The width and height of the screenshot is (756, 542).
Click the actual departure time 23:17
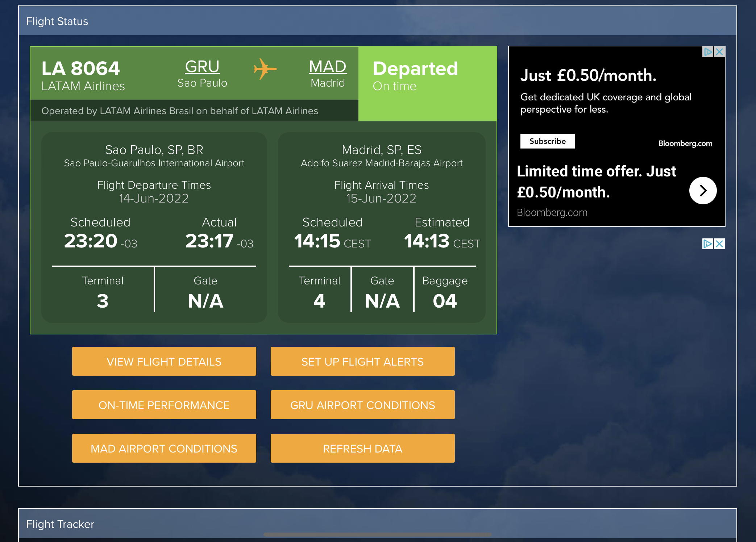click(209, 241)
